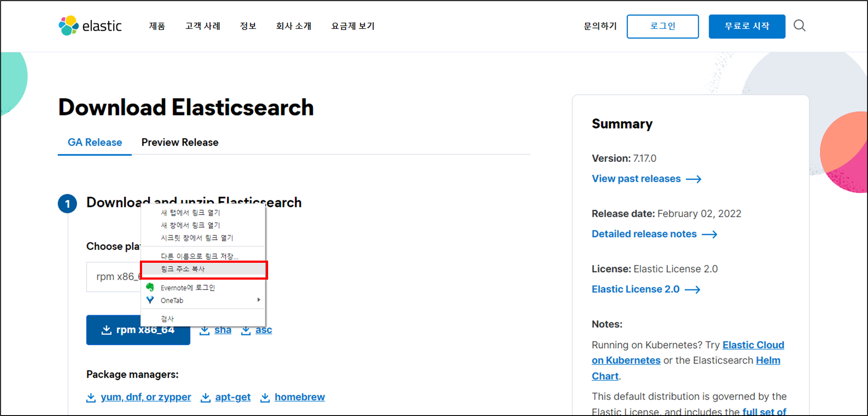Click download icon beside asc link
Image resolution: width=868 pixels, height=416 pixels.
click(246, 330)
